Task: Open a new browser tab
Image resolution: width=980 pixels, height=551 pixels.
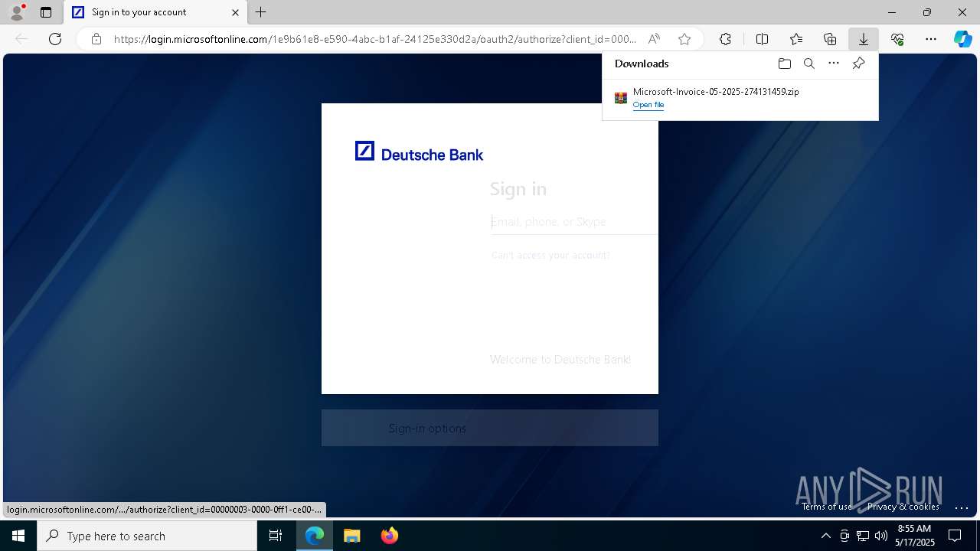Action: click(x=261, y=12)
